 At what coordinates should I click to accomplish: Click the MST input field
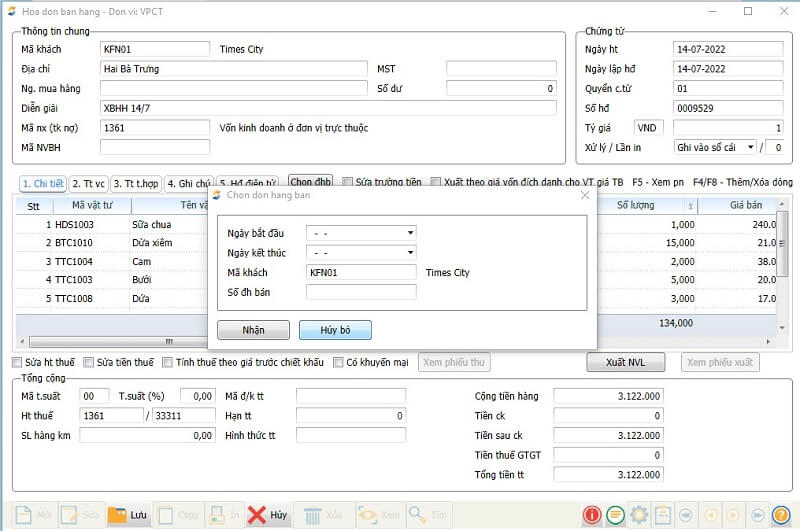[501, 69]
